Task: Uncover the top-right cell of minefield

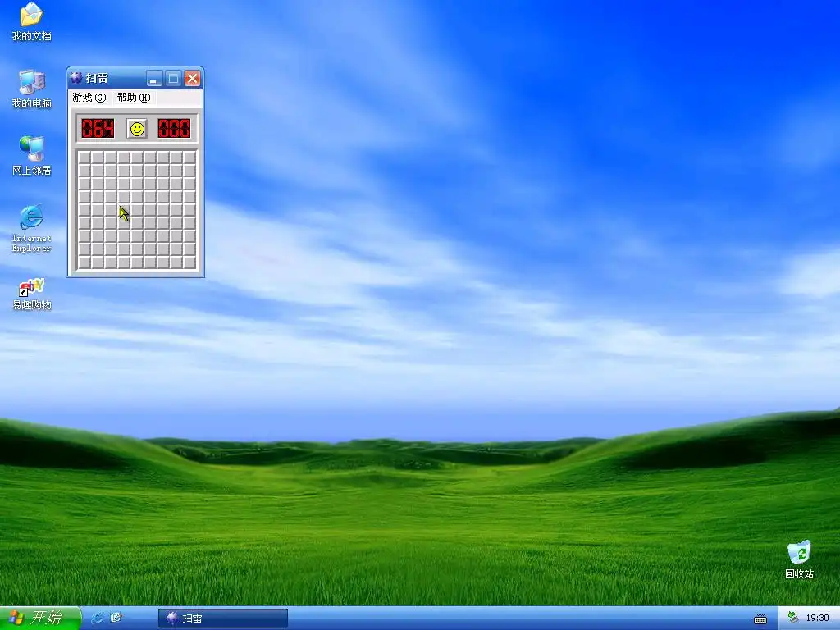Action: (189, 157)
